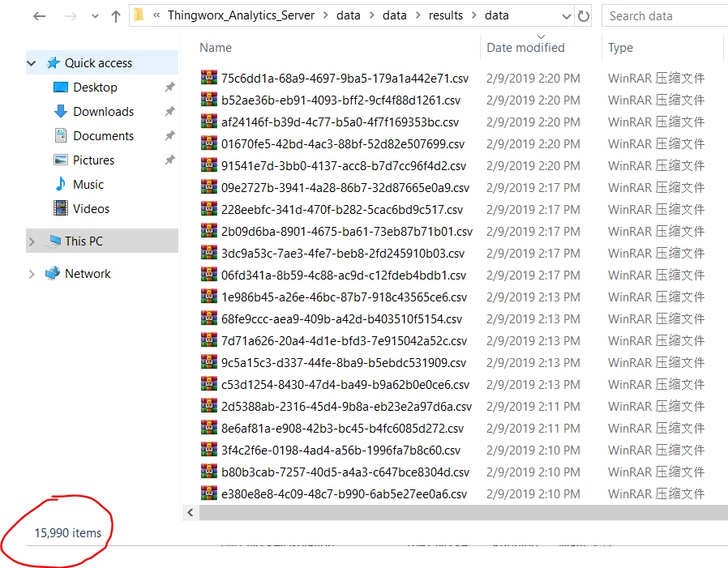Open Documents from Quick access
728x568 pixels.
(104, 136)
